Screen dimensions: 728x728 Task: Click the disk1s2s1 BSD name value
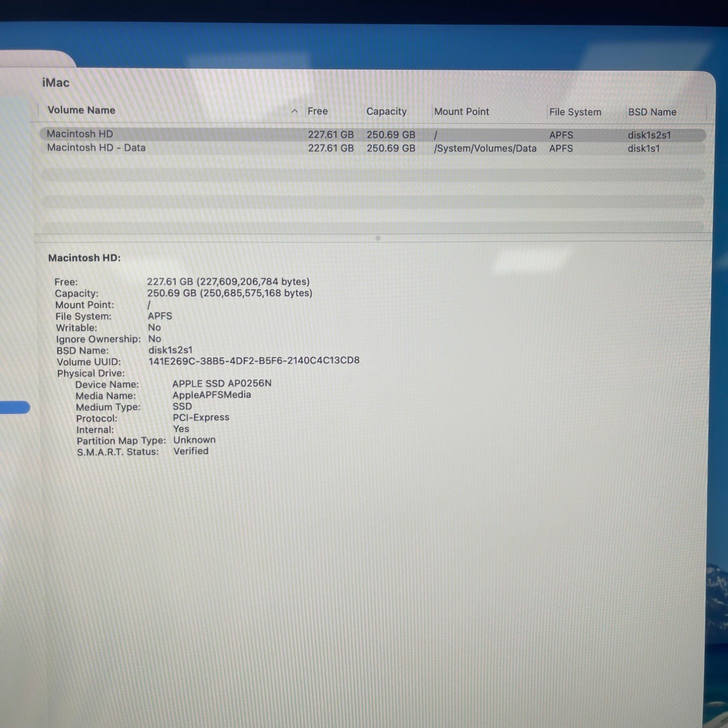pyautogui.click(x=649, y=135)
